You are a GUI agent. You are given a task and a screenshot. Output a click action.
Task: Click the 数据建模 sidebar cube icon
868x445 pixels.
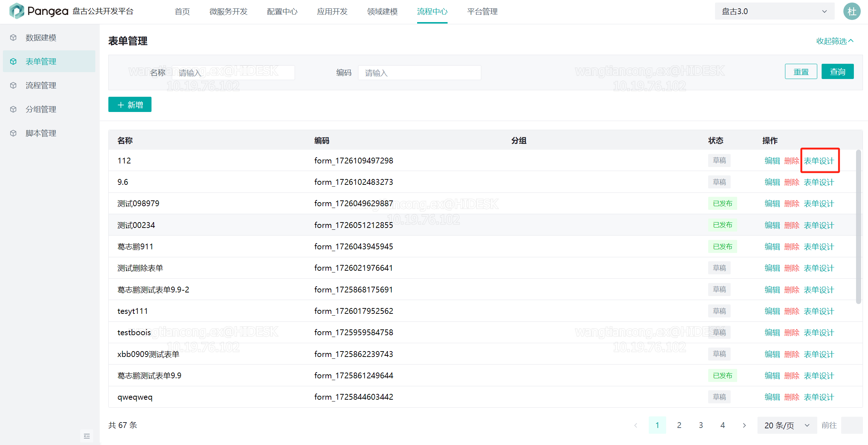13,38
